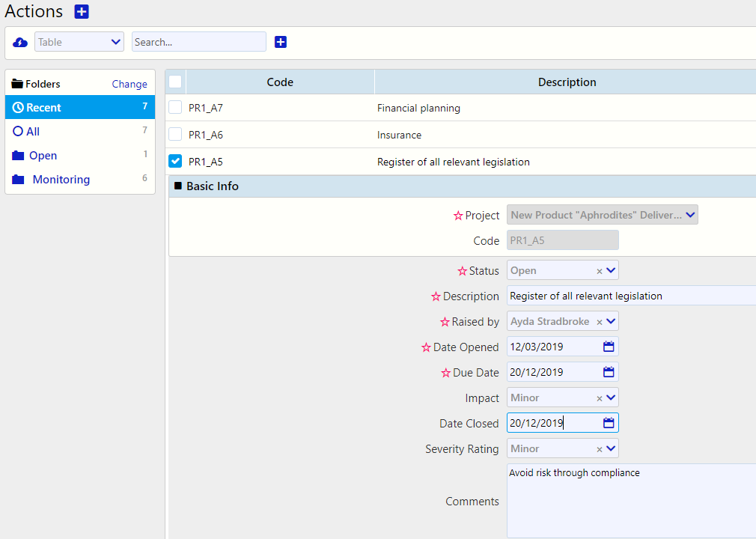Clear the Status field with the x icon
The image size is (756, 539).
pos(599,271)
